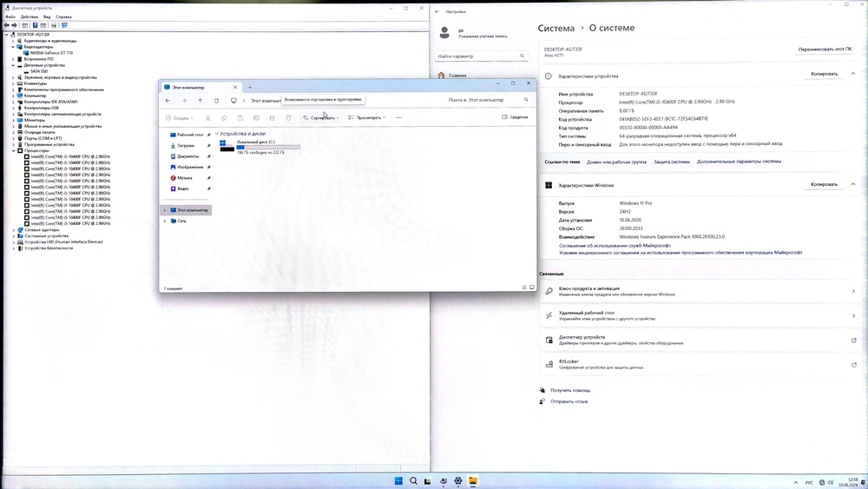
Task: Click the open-external icon on the BitLocker row
Action: click(x=853, y=365)
